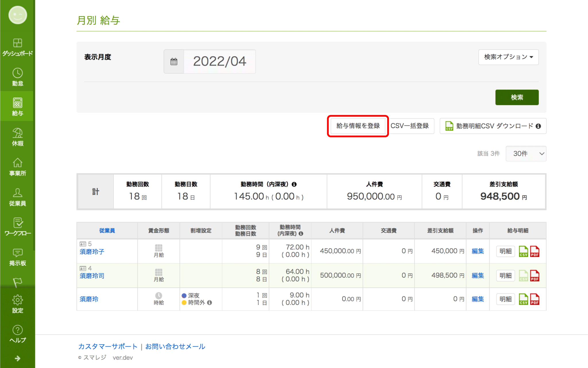This screenshot has width=588, height=368.
Task: Open employee link 須磨玲
Action: pos(89,299)
